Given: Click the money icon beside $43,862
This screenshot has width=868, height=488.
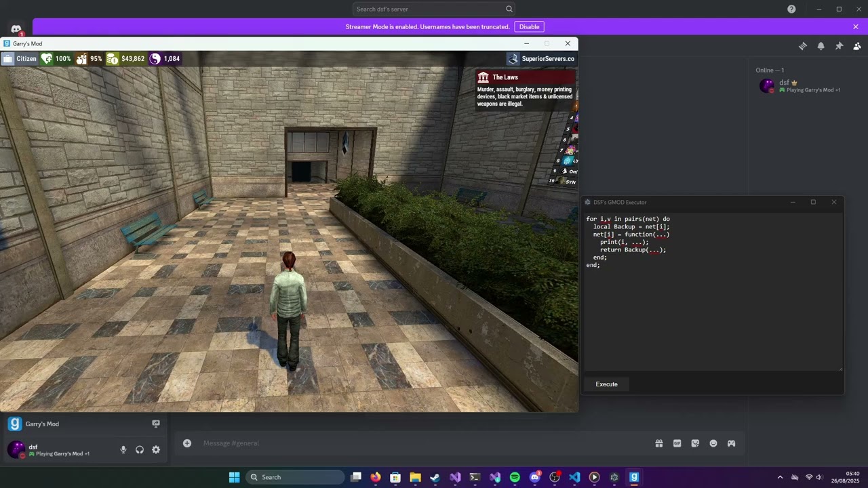Looking at the screenshot, I should tap(113, 59).
